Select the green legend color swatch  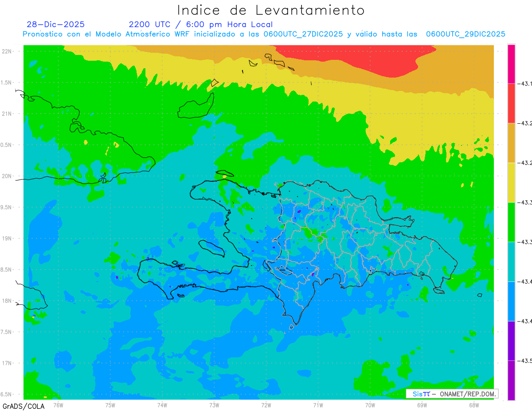pyautogui.click(x=511, y=222)
